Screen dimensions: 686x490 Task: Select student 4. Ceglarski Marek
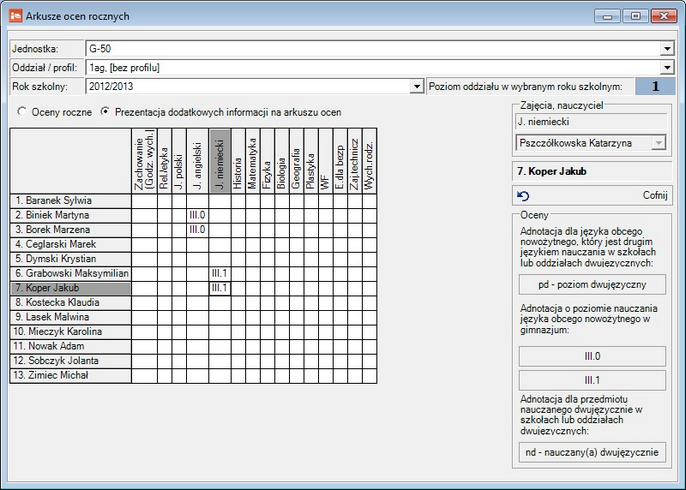click(70, 244)
